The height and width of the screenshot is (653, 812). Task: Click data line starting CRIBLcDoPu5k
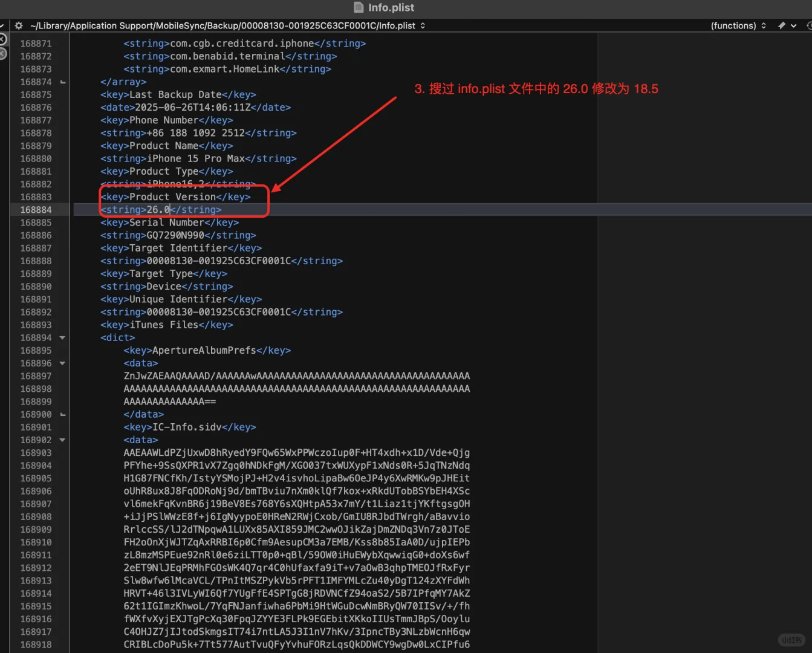tap(297, 645)
